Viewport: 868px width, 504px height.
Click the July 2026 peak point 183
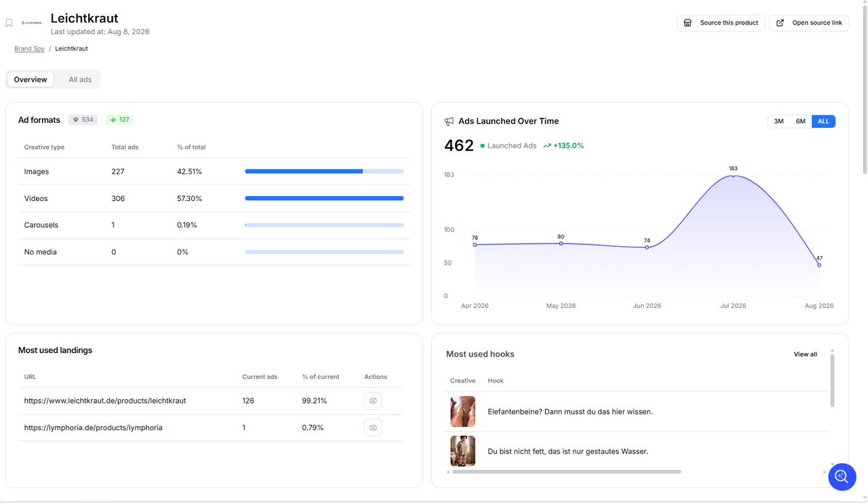733,175
